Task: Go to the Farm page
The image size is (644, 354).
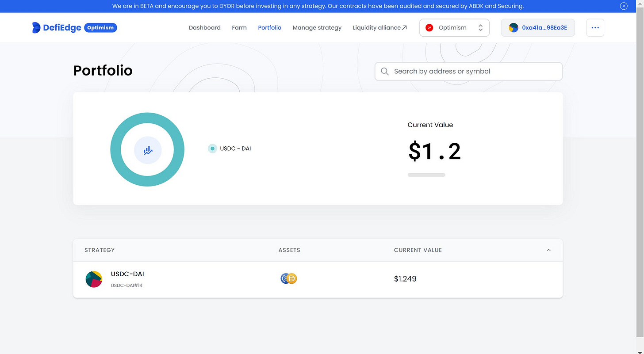Action: click(x=239, y=27)
